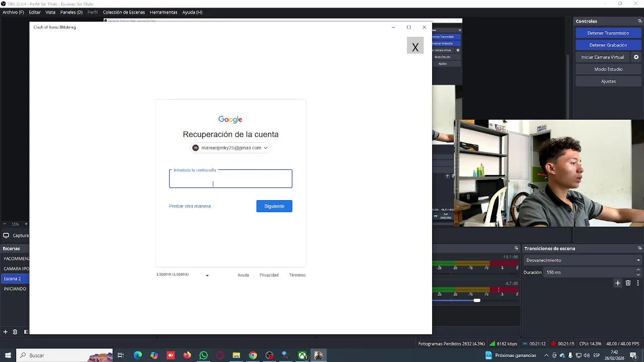The image size is (644, 362).
Task: Open Task View on taskbar
Action: click(x=121, y=355)
